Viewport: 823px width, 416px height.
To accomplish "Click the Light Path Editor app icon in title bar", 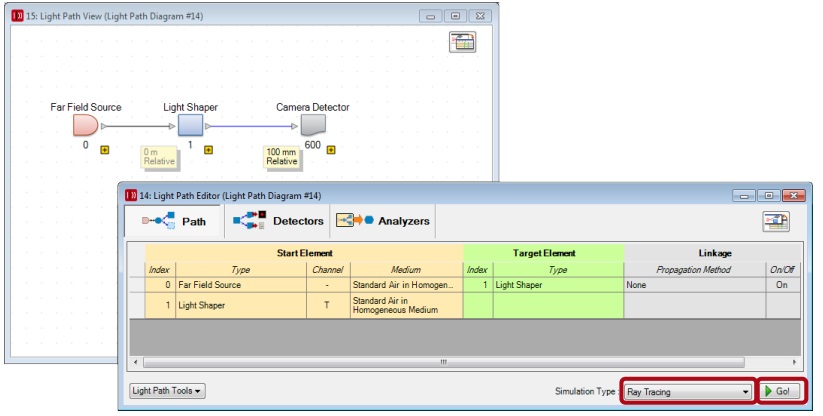I will pos(131,196).
